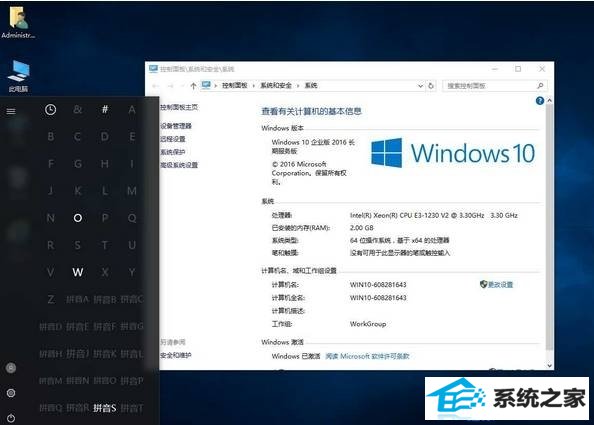
Task: Click the user account icon in Start menu
Action: 11,367
